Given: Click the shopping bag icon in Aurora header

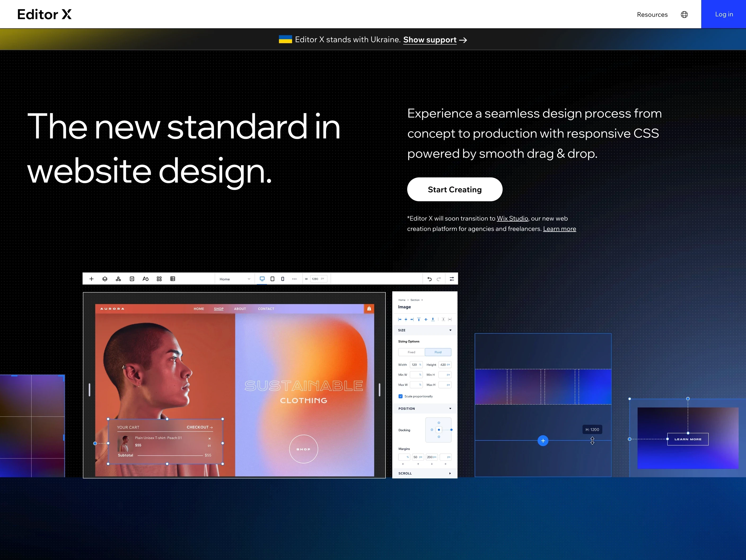Looking at the screenshot, I should coord(369,308).
